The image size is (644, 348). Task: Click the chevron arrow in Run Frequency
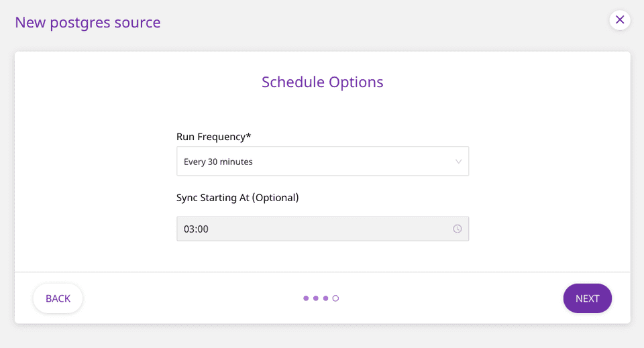pos(459,162)
